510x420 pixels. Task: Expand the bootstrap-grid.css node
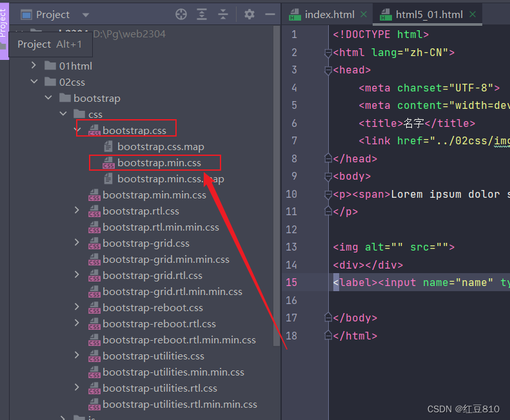click(77, 242)
